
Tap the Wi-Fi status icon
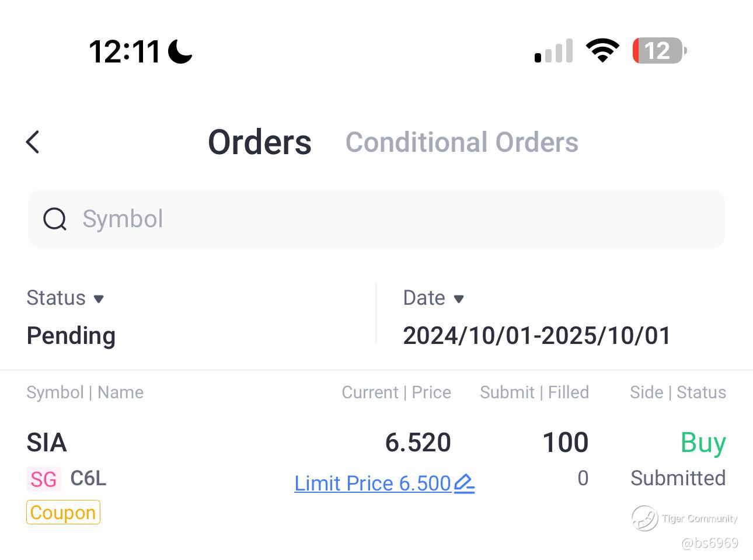pyautogui.click(x=602, y=51)
